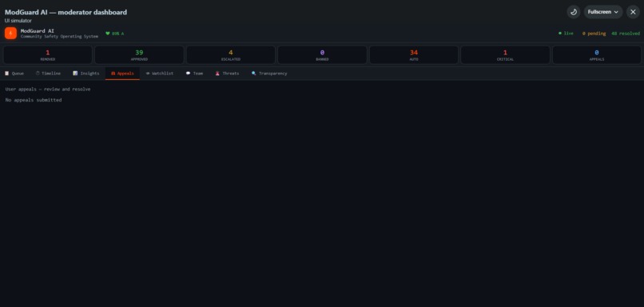Go to the Insights tab

pyautogui.click(x=85, y=74)
